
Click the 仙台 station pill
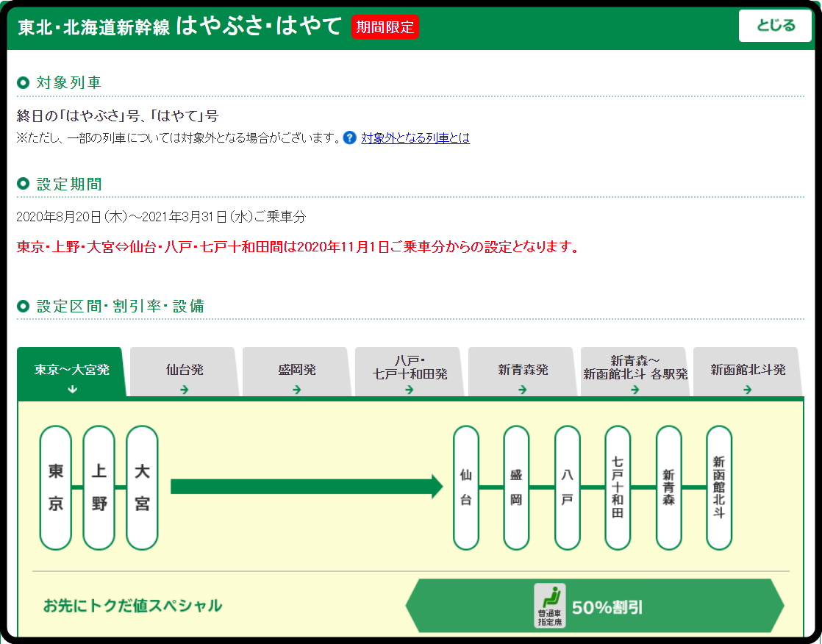click(466, 488)
